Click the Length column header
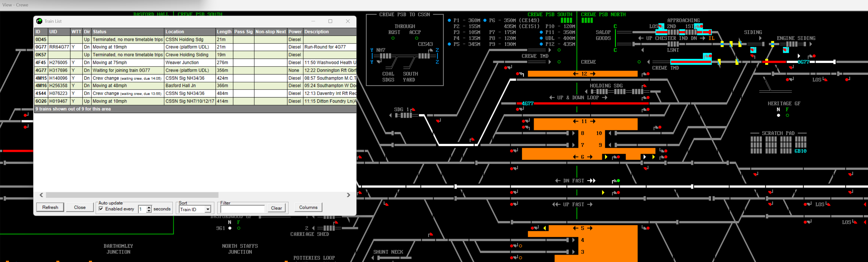This screenshot has height=262, width=868. pyautogui.click(x=224, y=32)
